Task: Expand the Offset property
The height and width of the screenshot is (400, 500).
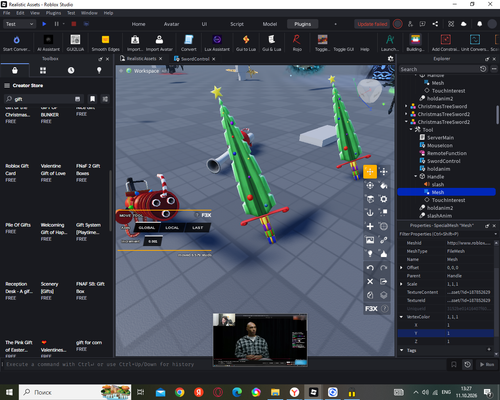Action: click(401, 268)
